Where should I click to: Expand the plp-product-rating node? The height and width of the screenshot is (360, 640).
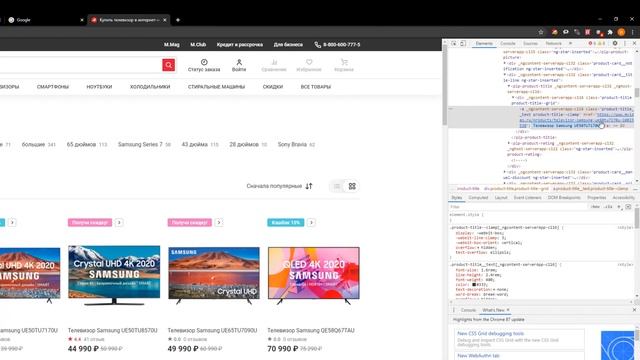click(509, 143)
